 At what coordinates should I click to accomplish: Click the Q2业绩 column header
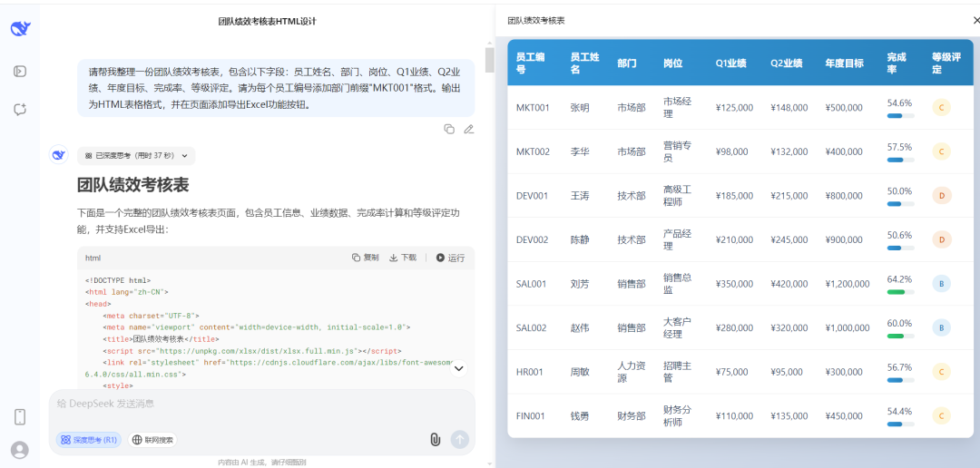tap(786, 63)
